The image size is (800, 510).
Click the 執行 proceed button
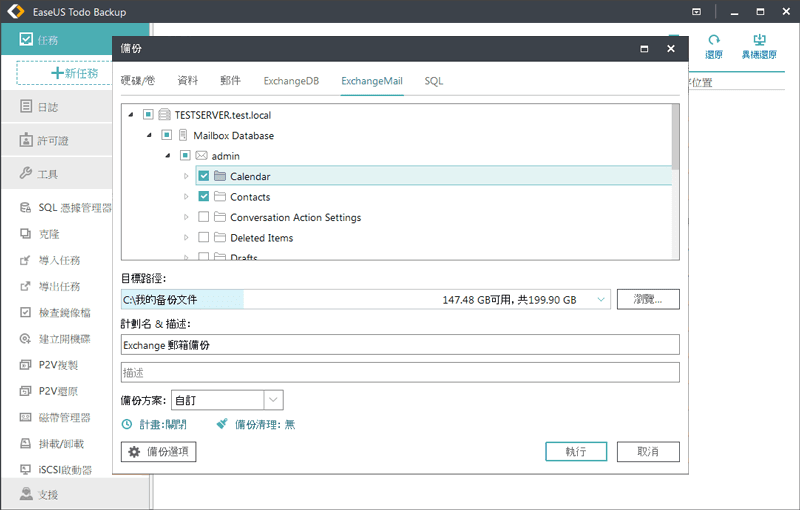576,452
